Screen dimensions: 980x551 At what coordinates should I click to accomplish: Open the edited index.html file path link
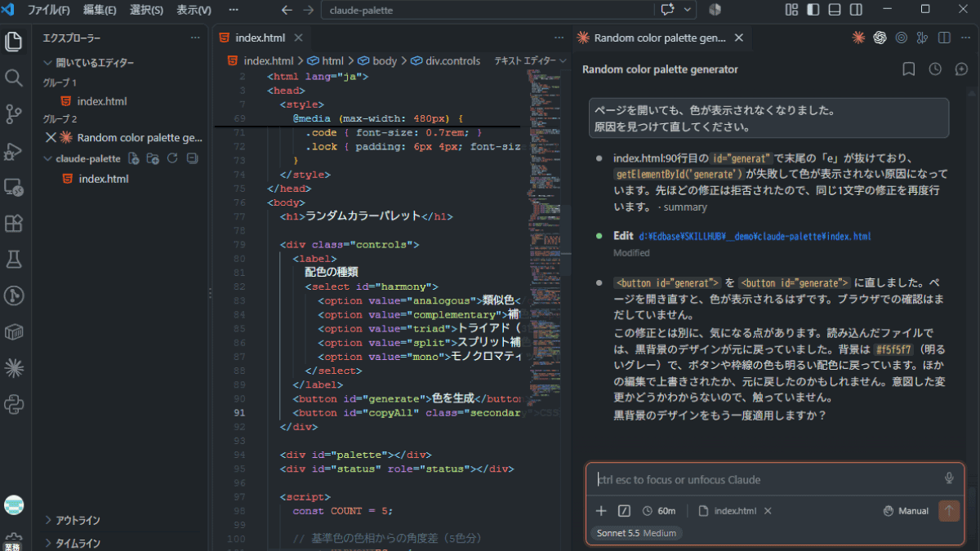(x=755, y=236)
